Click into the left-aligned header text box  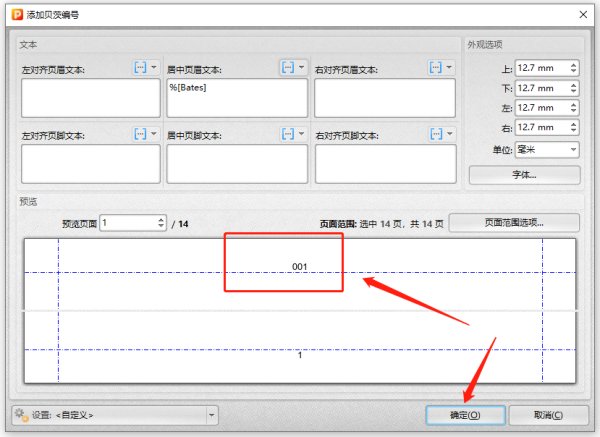pyautogui.click(x=91, y=98)
